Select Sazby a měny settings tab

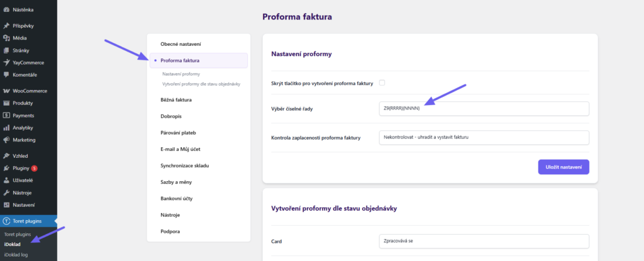point(176,182)
